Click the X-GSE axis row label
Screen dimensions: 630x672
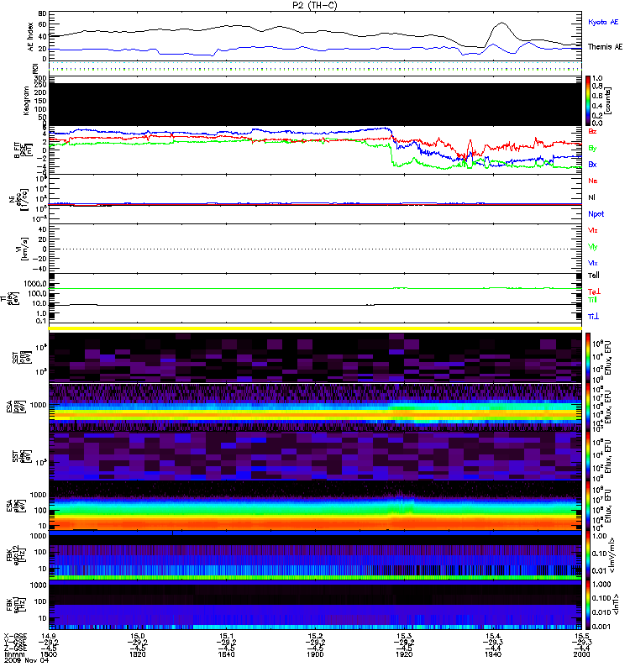point(15,636)
